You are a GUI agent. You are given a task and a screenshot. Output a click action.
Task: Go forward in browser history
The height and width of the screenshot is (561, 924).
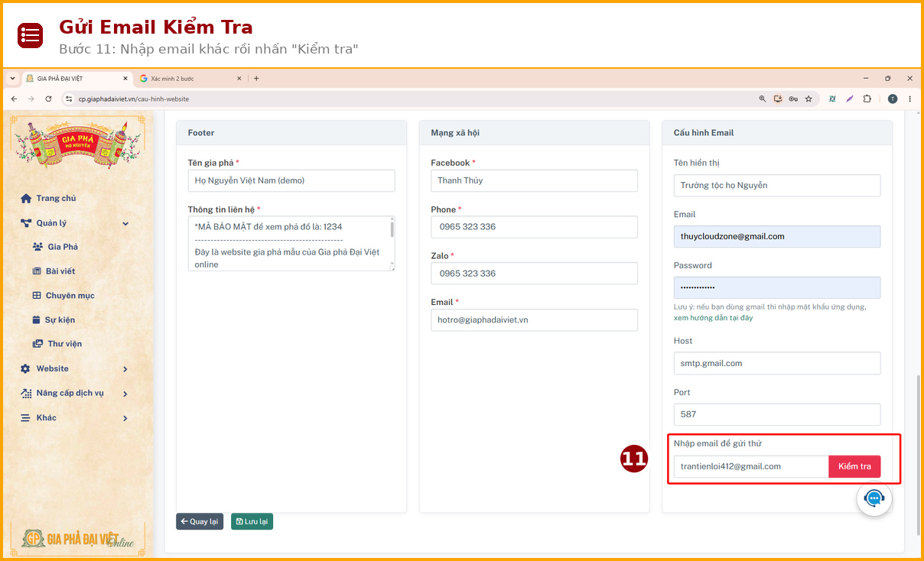point(31,99)
